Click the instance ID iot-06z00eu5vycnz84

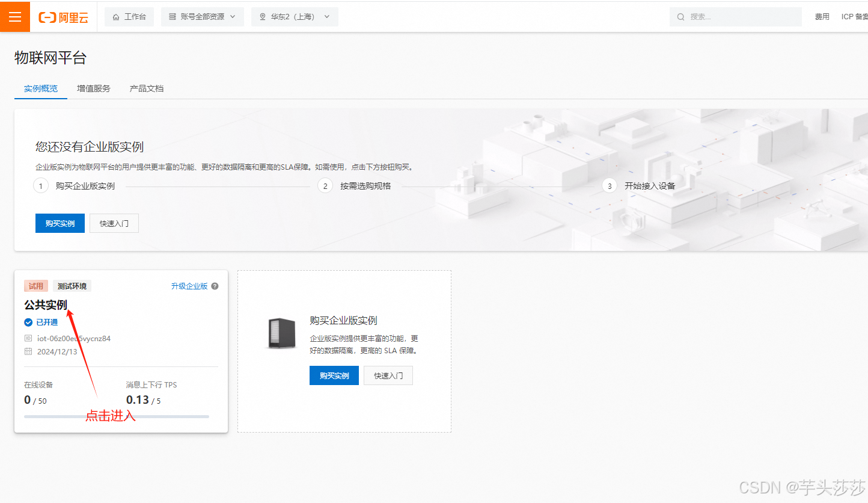click(74, 338)
